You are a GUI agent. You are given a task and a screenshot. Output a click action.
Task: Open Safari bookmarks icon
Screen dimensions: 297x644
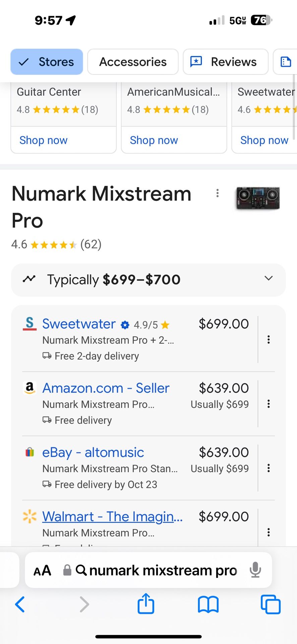(x=208, y=605)
